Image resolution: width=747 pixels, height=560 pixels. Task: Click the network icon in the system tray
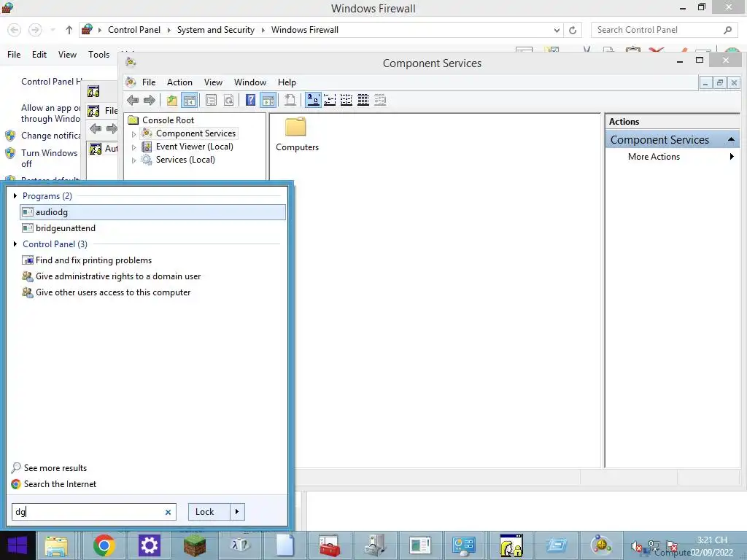tap(654, 547)
